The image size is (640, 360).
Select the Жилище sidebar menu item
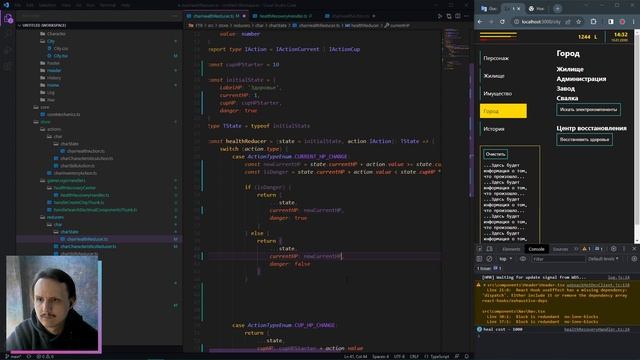[x=494, y=76]
